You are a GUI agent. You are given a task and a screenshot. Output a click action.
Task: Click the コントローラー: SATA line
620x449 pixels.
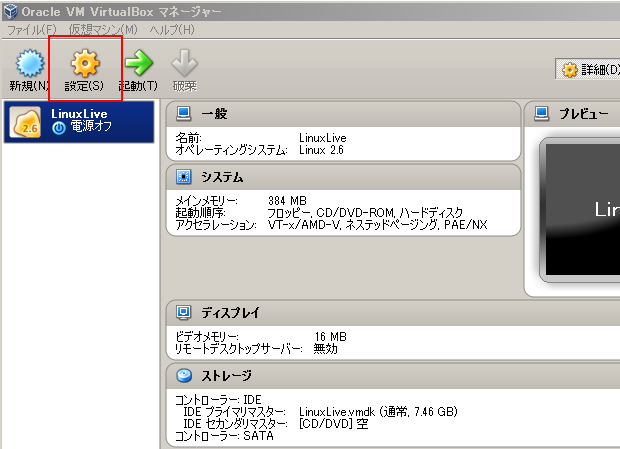pyautogui.click(x=224, y=436)
